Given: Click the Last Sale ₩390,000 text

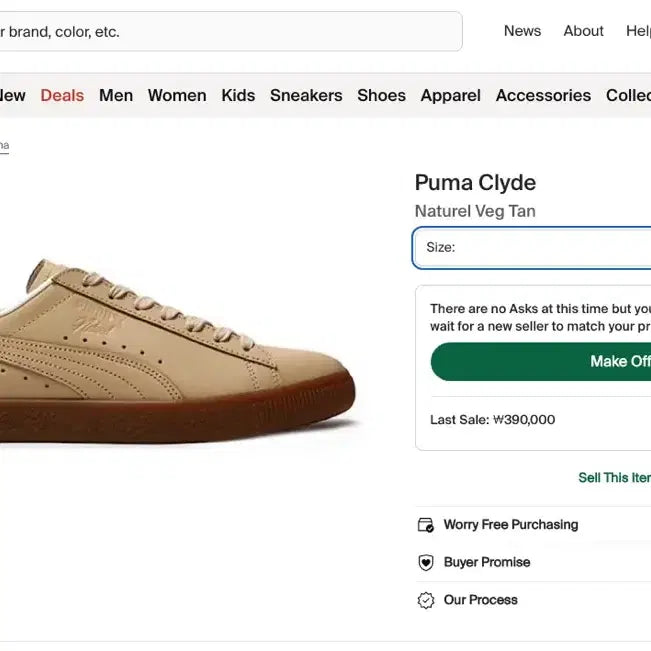Looking at the screenshot, I should click(492, 420).
